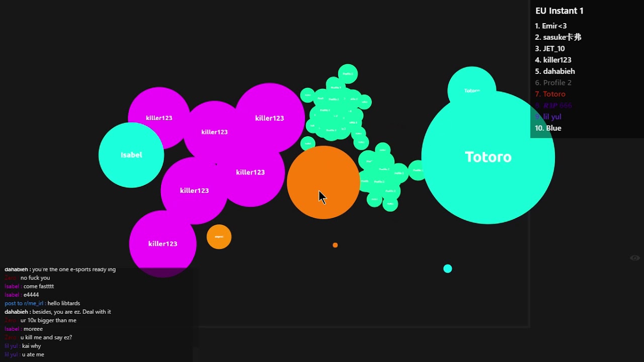Click the small Totoro cell
644x362 pixels.
(x=472, y=85)
